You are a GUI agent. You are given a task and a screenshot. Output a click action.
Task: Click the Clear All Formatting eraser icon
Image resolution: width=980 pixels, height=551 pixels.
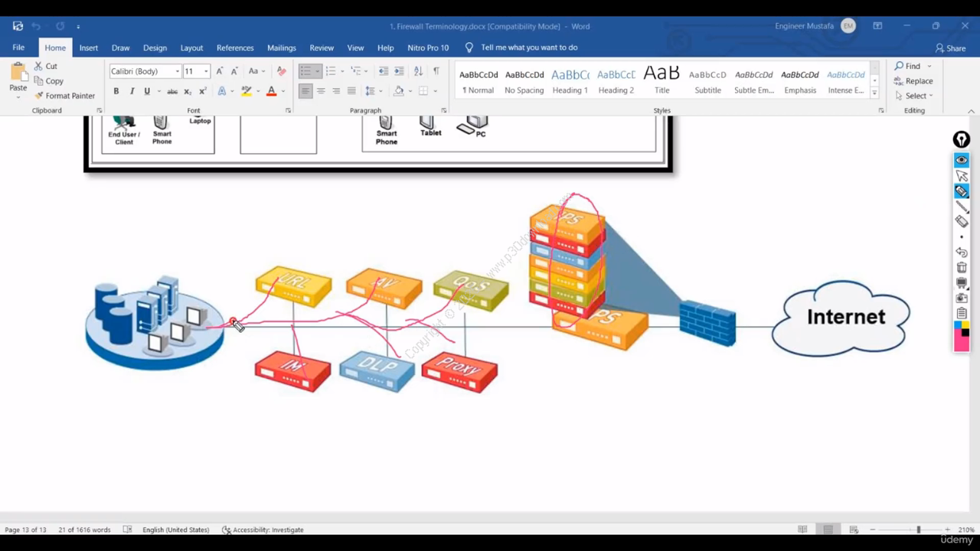tap(281, 71)
